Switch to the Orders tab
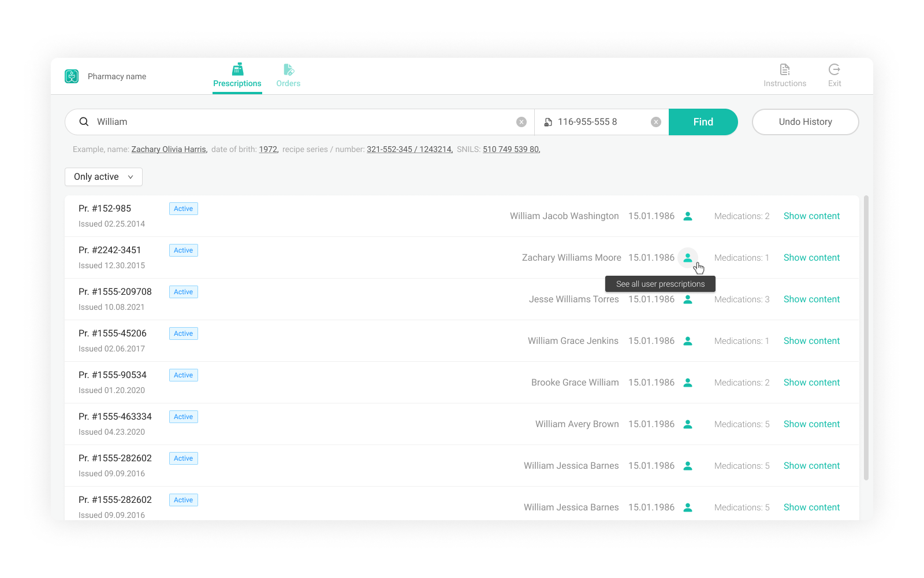The width and height of the screenshot is (924, 578). 288,76
